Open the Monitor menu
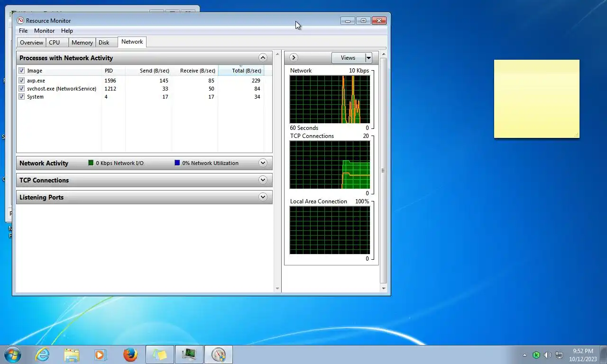Screen dimensions: 607x364 44,31
